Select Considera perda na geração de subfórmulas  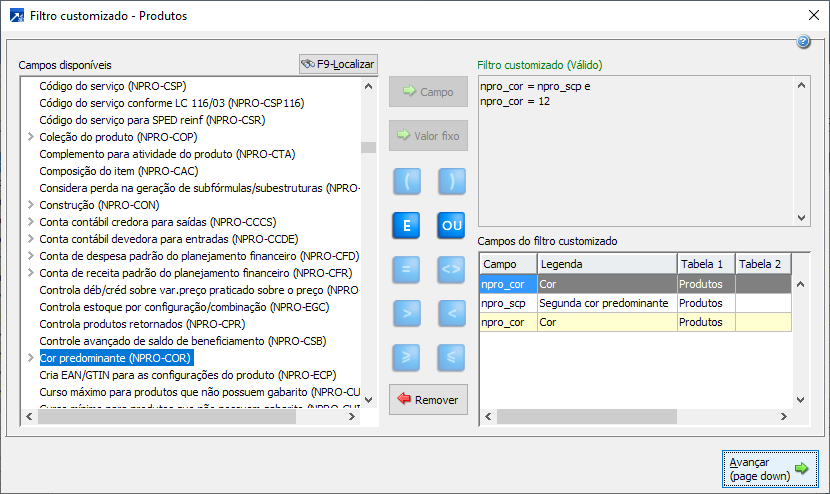[200, 188]
